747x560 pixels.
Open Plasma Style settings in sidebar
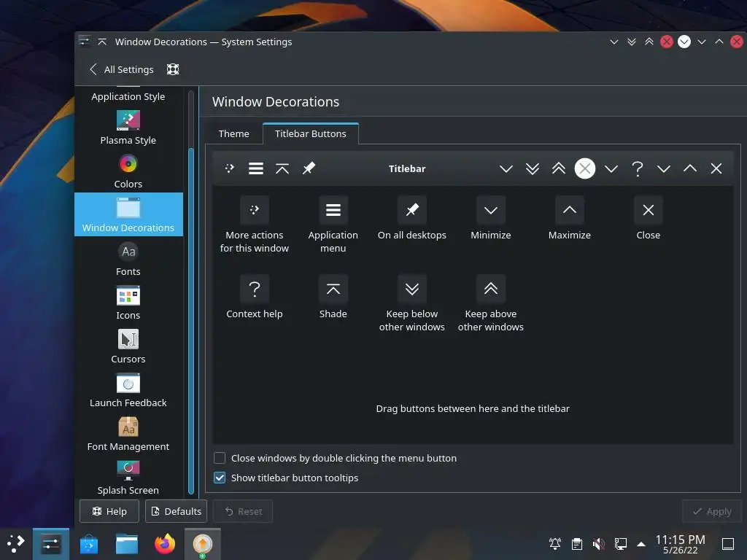[x=128, y=127]
